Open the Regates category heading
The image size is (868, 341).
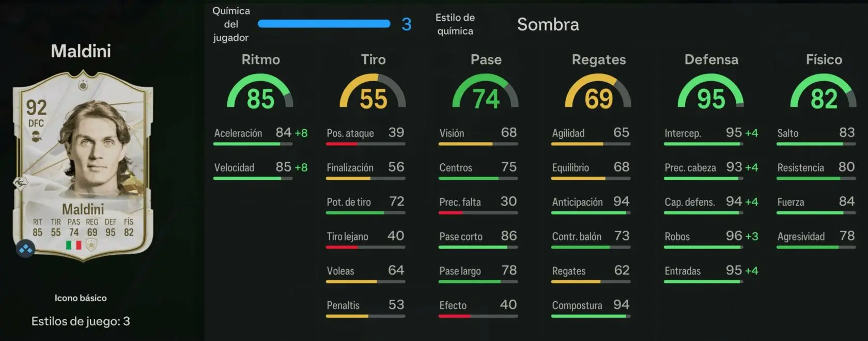[598, 60]
